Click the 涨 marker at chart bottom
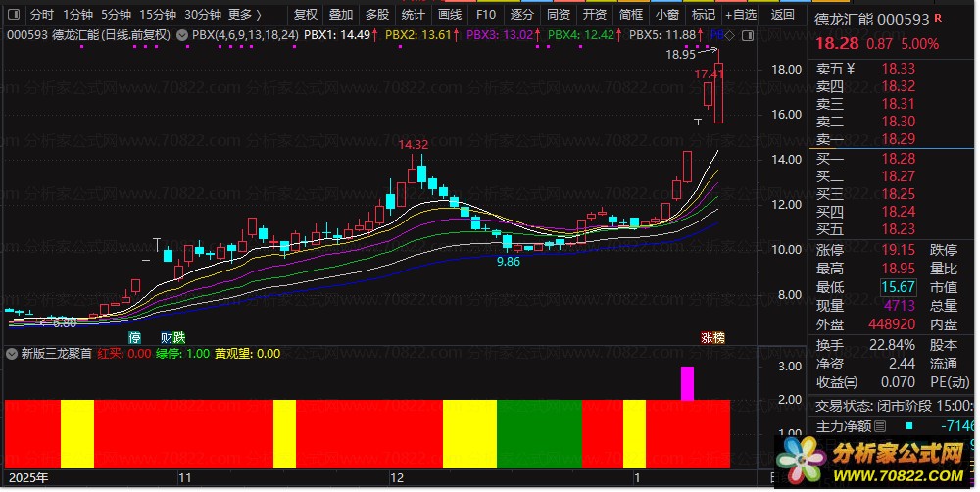Viewport: 980px width, 492px height. (x=707, y=338)
